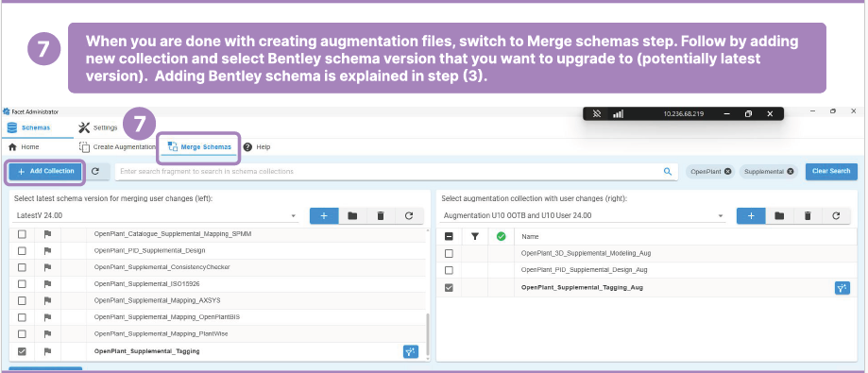The image size is (868, 373).
Task: Click flag icon for OpenPlant_Supplemental_Mapping_PlantWise
Action: pyautogui.click(x=47, y=334)
